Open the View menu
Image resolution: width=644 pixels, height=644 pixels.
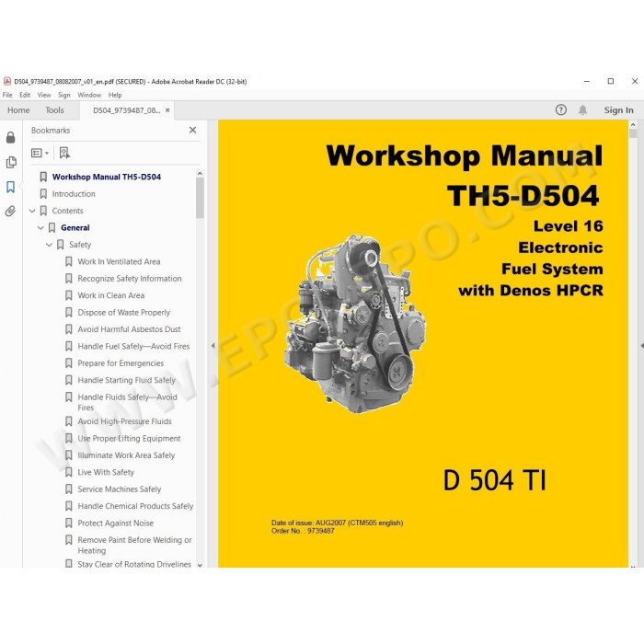click(x=44, y=95)
